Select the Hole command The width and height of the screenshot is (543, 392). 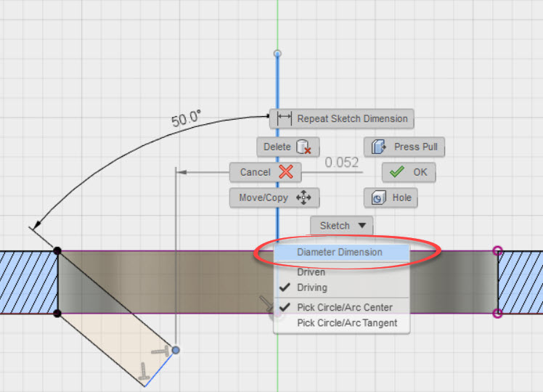(391, 197)
